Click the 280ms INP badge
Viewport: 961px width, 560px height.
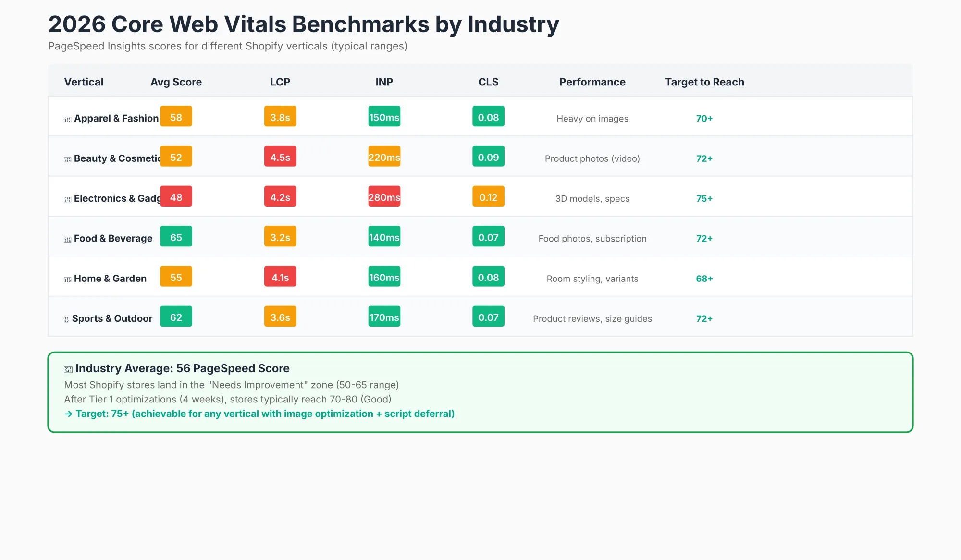[x=384, y=196]
